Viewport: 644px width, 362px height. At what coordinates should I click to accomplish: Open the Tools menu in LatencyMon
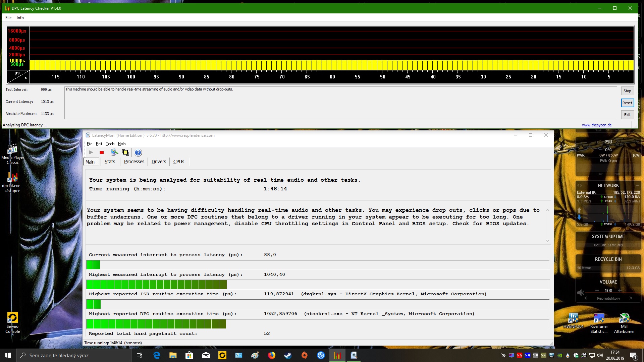pos(110,144)
